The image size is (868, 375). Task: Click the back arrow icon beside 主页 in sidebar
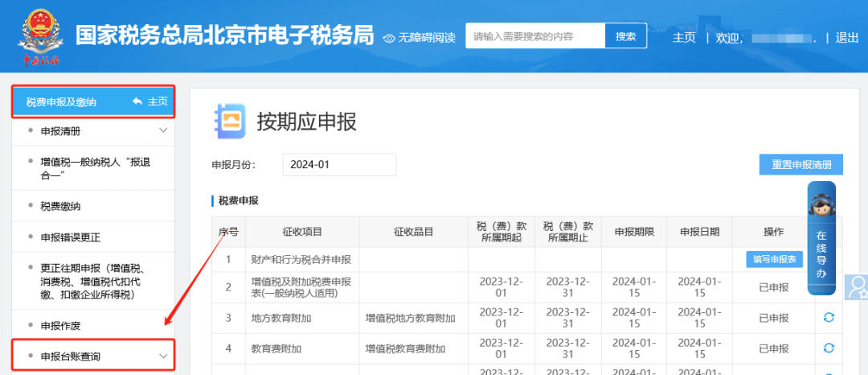coord(137,102)
